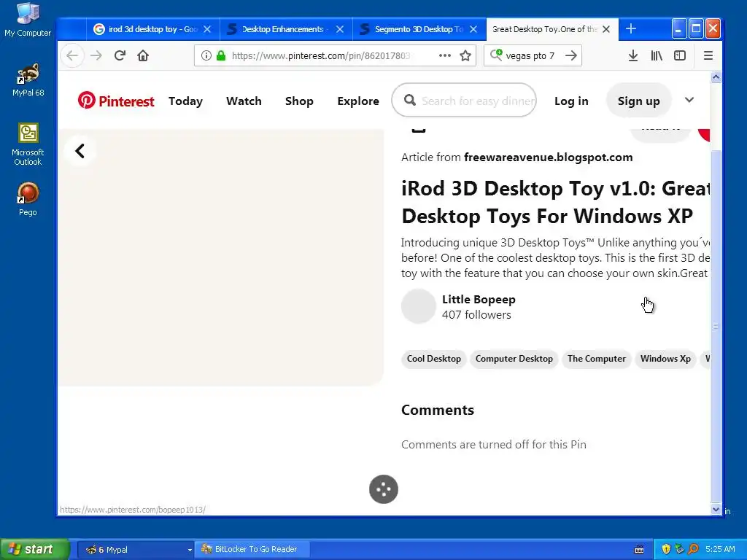Screen dimensions: 747x560
Task: Click the search engine magnifier icon in search box
Action: [496, 55]
